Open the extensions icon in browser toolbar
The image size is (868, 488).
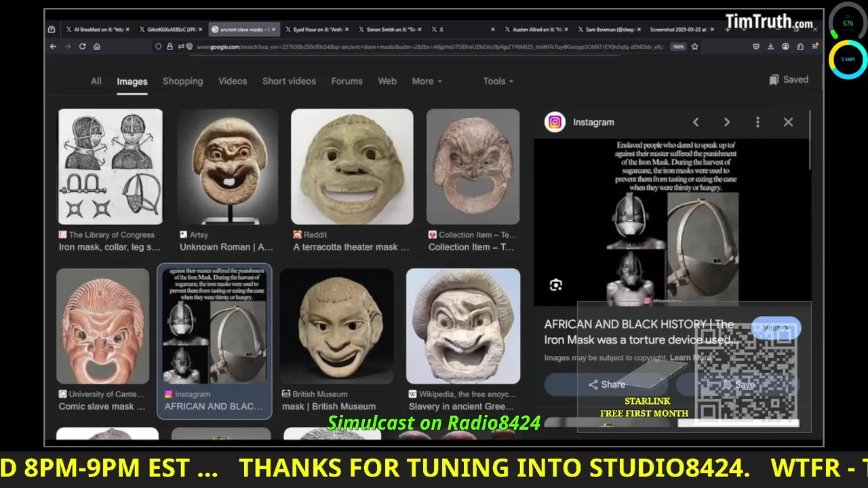[800, 47]
